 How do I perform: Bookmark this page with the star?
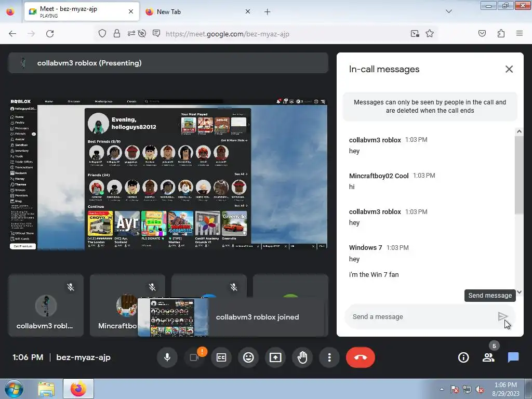click(x=430, y=34)
